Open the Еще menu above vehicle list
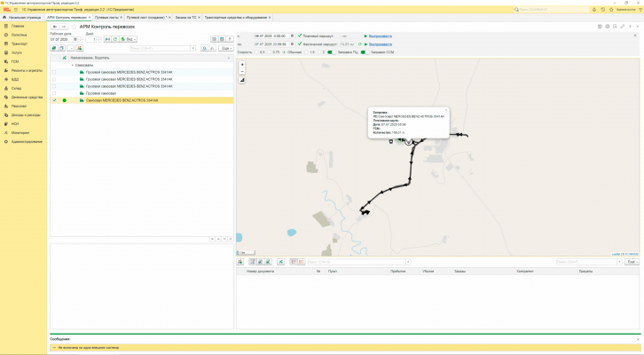 coord(225,49)
